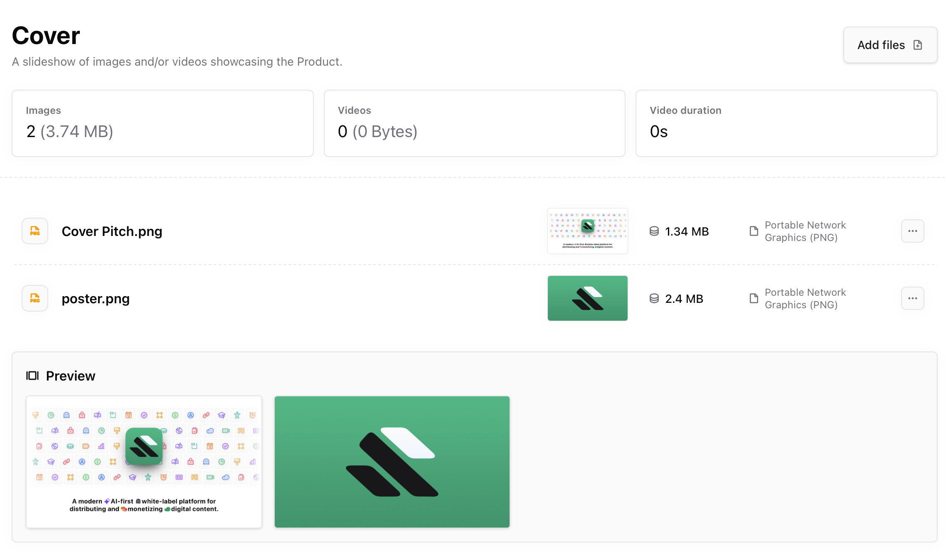This screenshot has width=946, height=560.
Task: Click the Cover Pitch preview image
Action: pos(144,462)
